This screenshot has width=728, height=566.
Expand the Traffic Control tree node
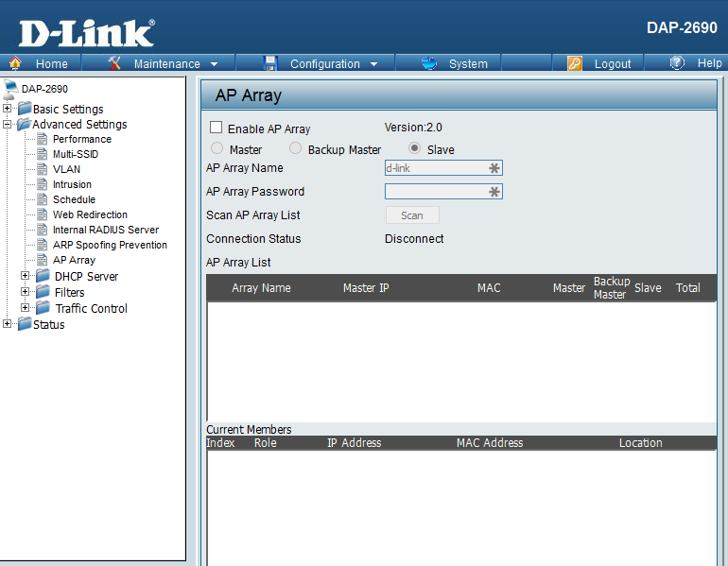26,308
